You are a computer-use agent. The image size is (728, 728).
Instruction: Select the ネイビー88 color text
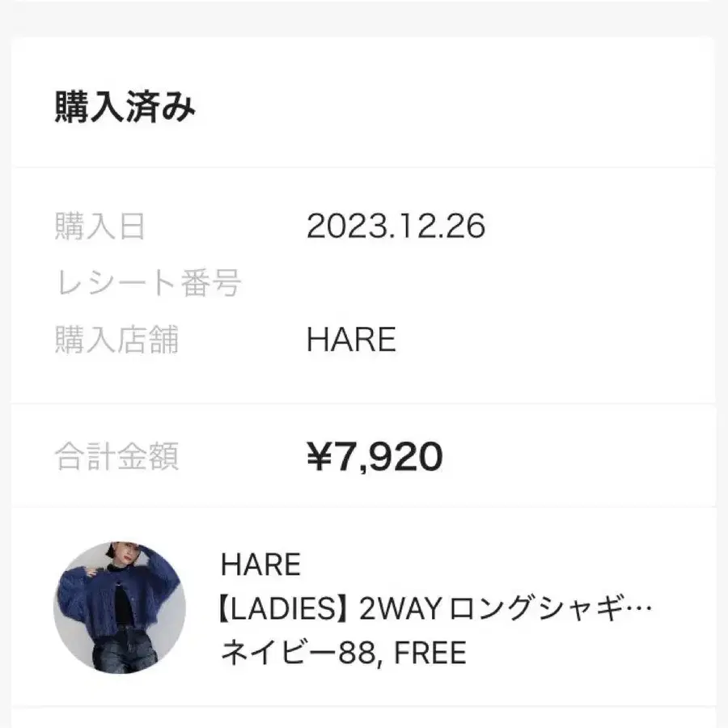pyautogui.click(x=298, y=652)
